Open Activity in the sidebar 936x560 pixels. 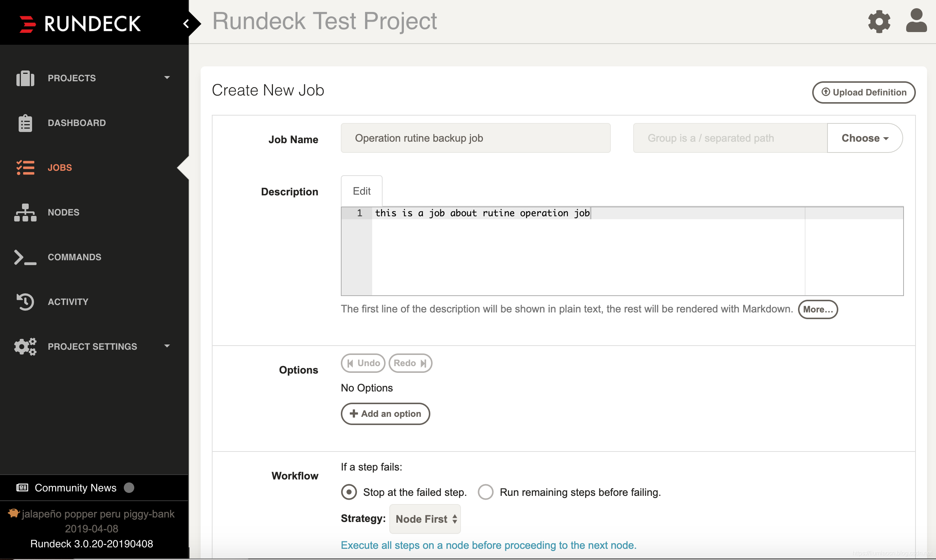point(68,302)
